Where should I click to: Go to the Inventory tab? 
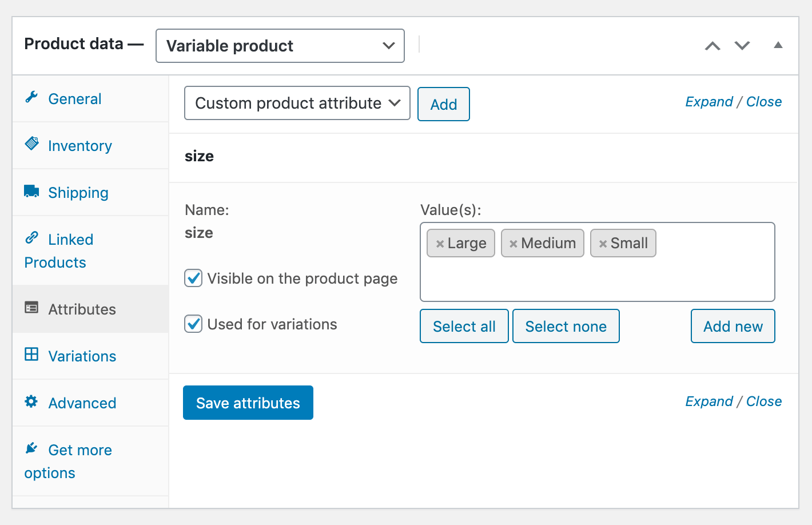(79, 145)
